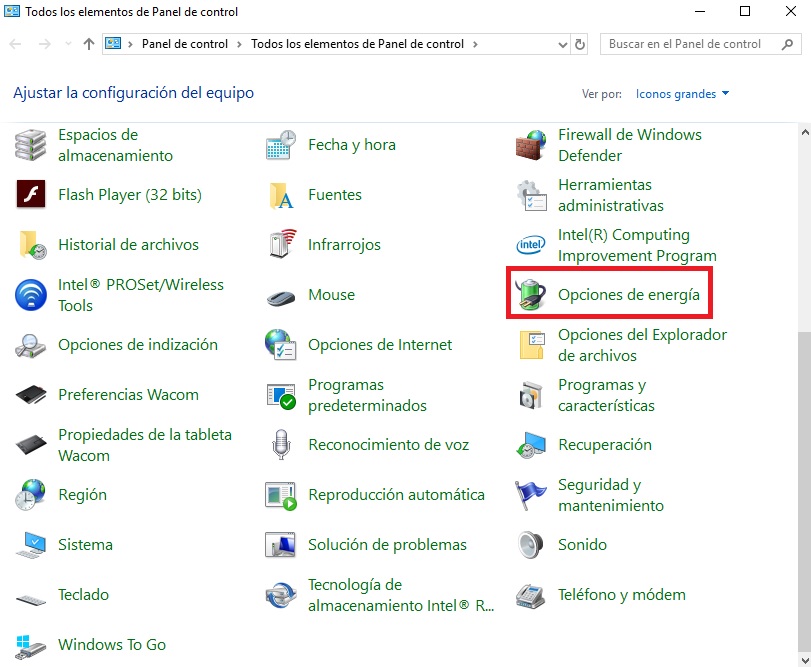This screenshot has width=811, height=667.
Task: Open the Infrarrojos icon
Action: (282, 244)
